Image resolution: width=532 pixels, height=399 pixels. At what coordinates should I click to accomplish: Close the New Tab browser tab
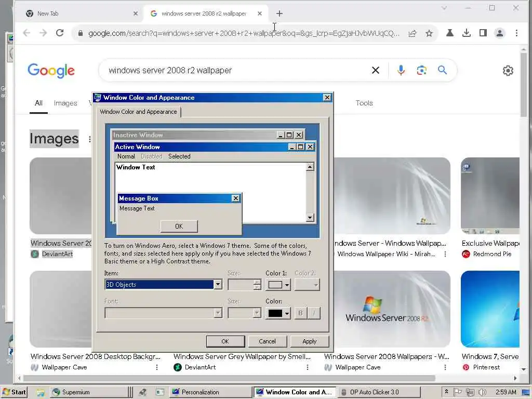136,14
